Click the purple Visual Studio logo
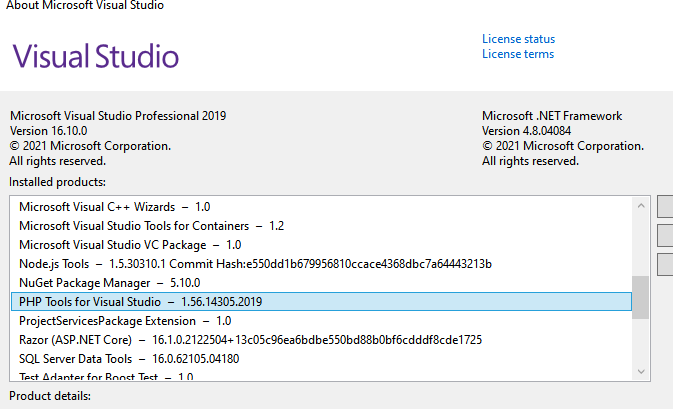Image resolution: width=673 pixels, height=409 pixels. point(96,55)
